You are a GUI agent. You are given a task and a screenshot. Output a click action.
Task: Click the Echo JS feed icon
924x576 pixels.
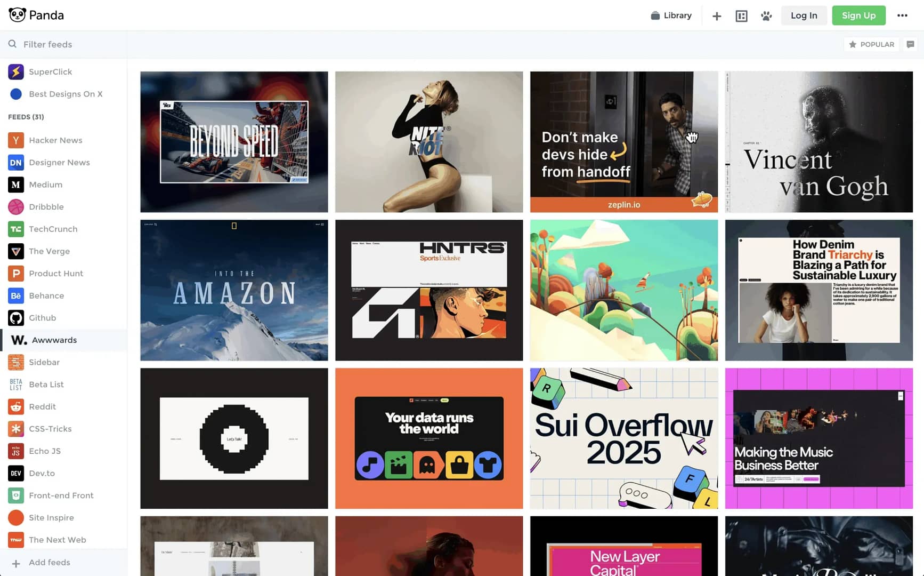(16, 451)
